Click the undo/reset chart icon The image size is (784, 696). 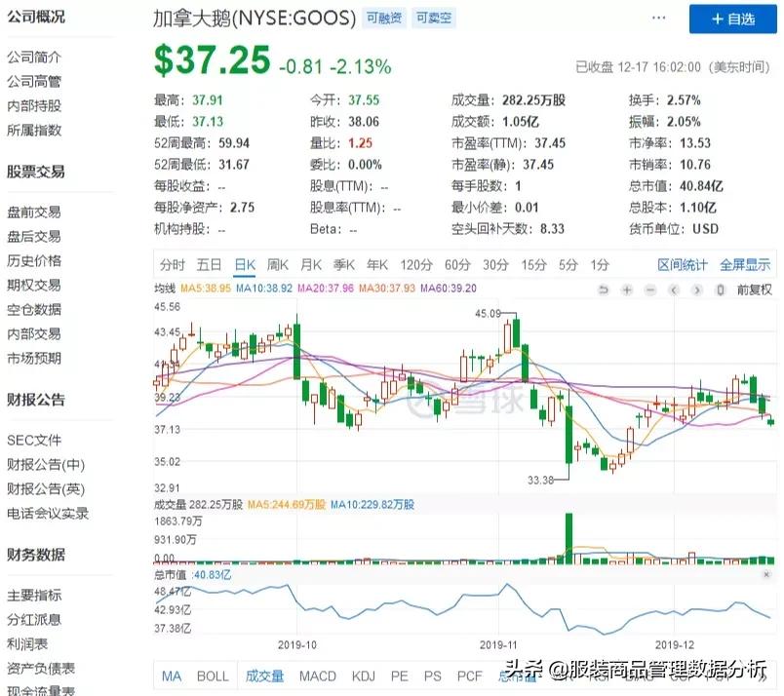point(604,290)
